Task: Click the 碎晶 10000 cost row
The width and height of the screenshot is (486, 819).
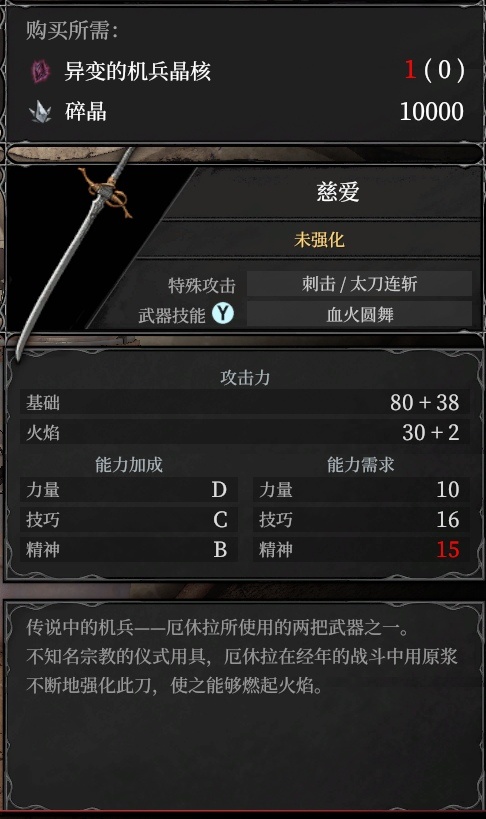Action: 246,111
